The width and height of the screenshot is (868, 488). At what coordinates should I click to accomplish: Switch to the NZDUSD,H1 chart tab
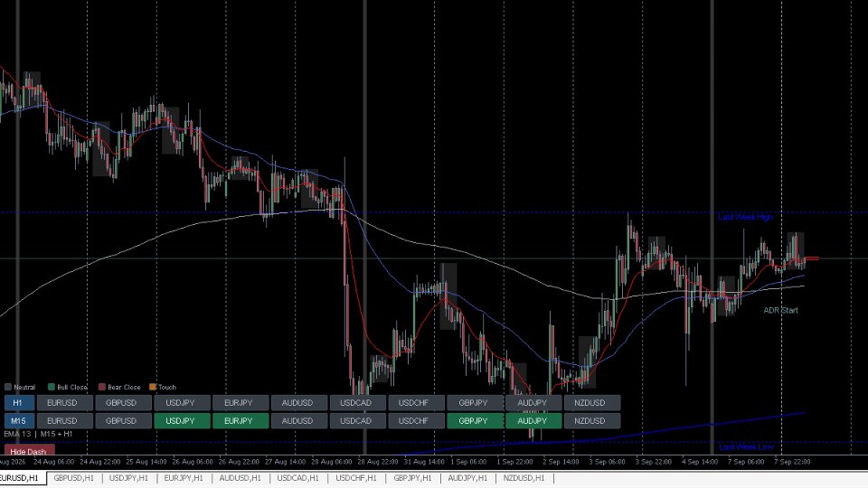pos(524,478)
